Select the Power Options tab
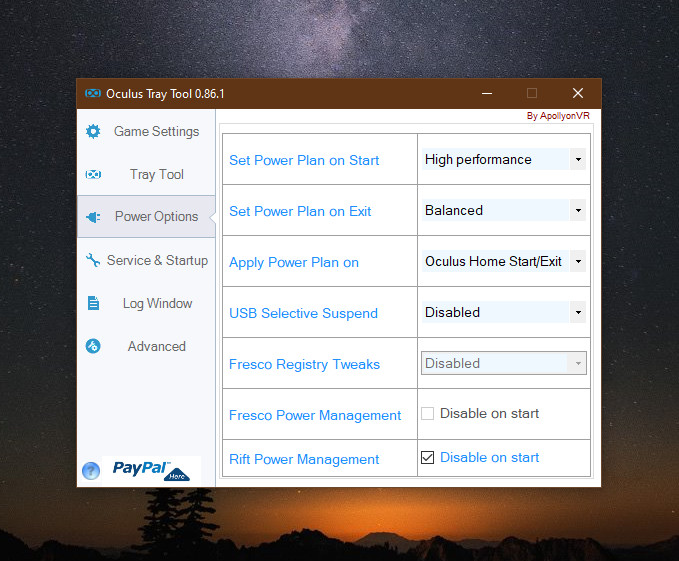This screenshot has width=679, height=561. pos(146,216)
